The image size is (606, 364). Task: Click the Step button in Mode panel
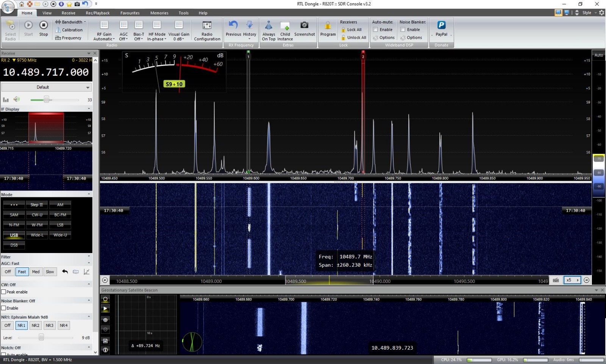(x=37, y=205)
